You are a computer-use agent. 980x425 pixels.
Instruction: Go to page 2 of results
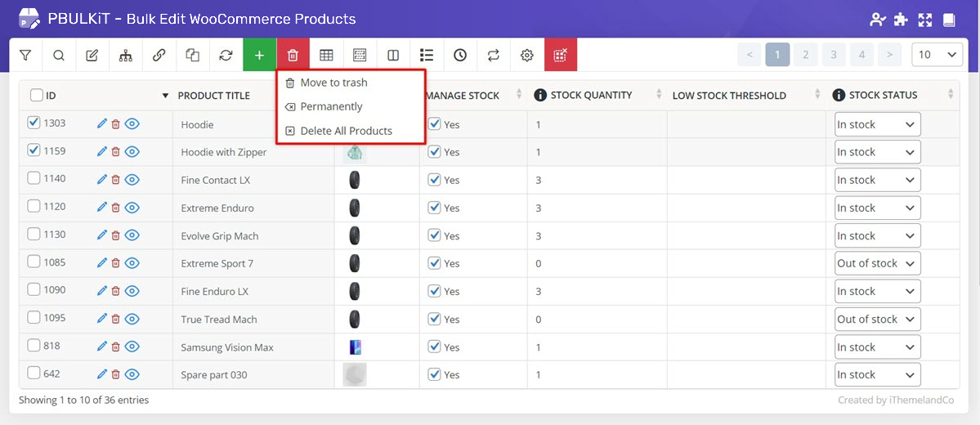[805, 55]
